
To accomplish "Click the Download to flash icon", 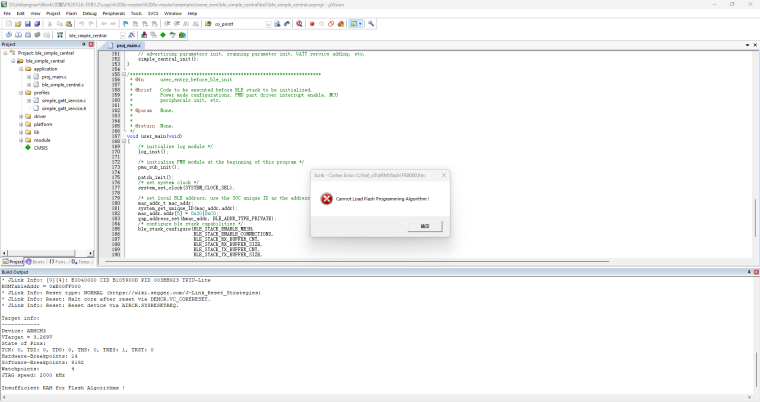I will (x=60, y=35).
